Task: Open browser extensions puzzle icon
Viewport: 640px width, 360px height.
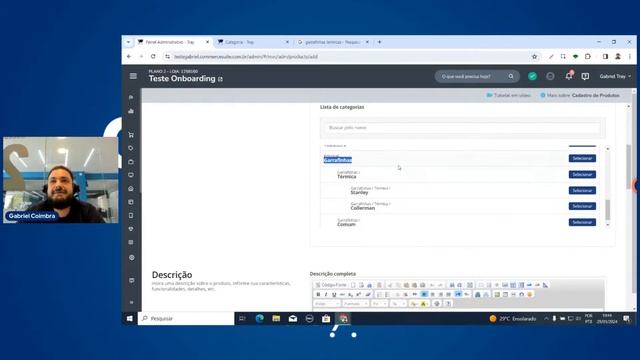Action: [x=588, y=57]
